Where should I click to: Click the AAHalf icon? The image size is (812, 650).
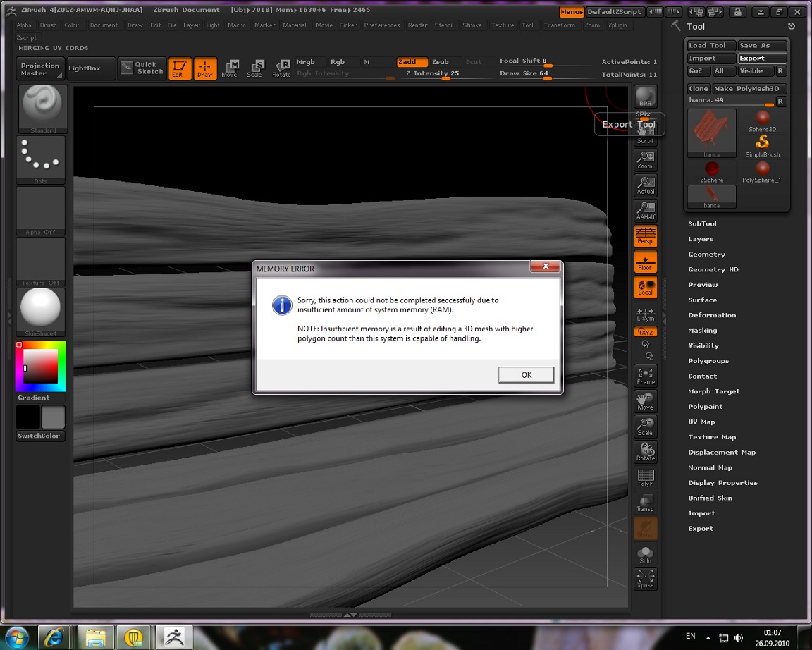pos(645,210)
